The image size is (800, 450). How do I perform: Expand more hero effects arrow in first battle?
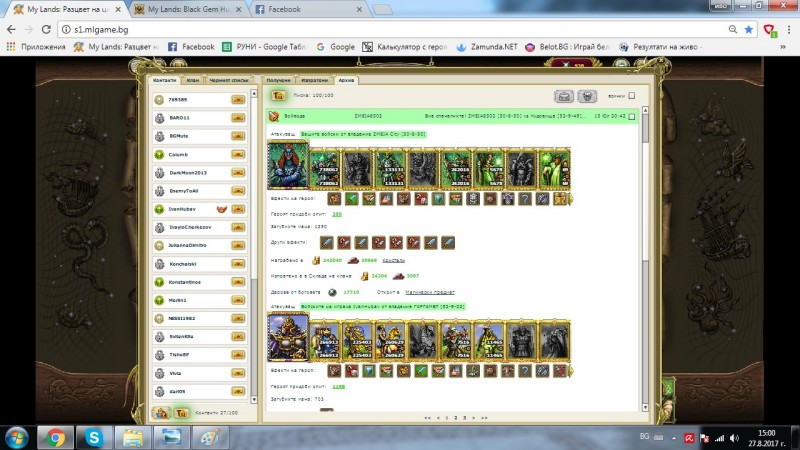click(x=571, y=199)
